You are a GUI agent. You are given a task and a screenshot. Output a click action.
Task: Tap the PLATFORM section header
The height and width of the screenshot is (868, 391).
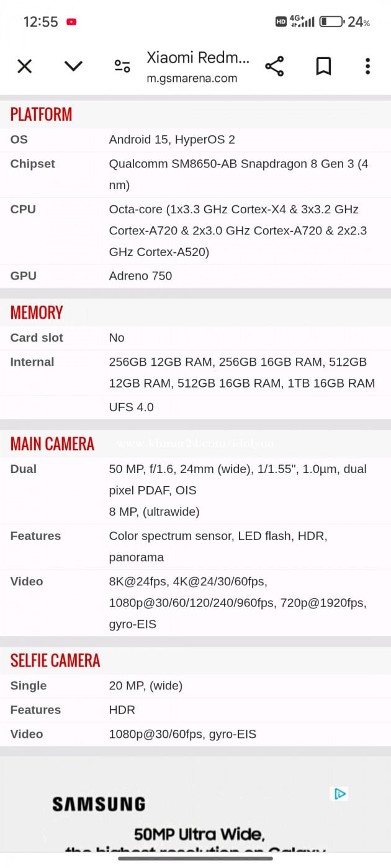coord(41,114)
